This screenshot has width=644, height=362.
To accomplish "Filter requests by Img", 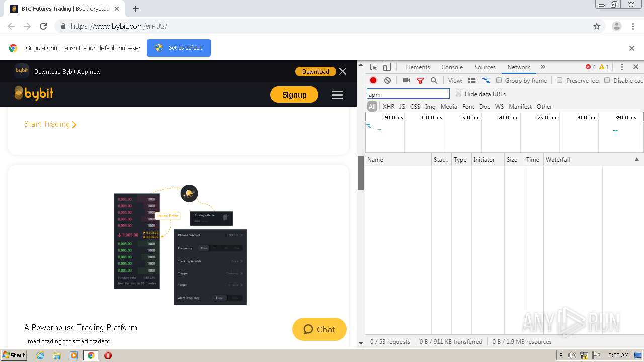I will coord(430,107).
